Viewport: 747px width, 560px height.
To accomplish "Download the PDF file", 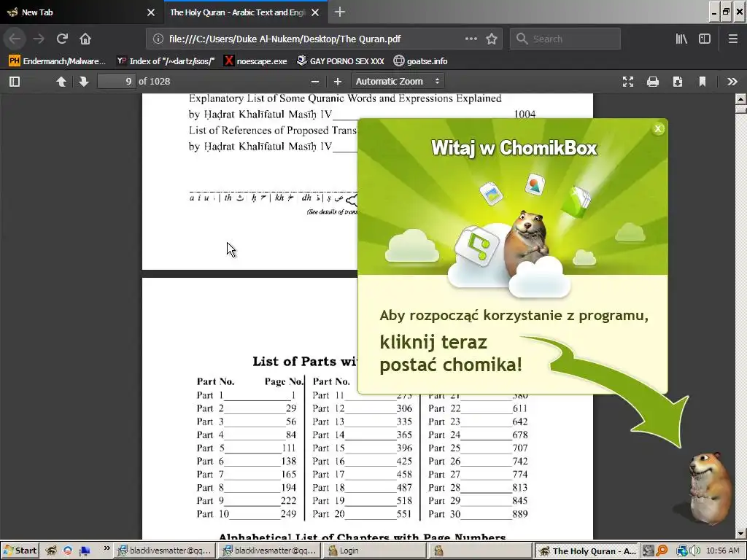I will [678, 82].
